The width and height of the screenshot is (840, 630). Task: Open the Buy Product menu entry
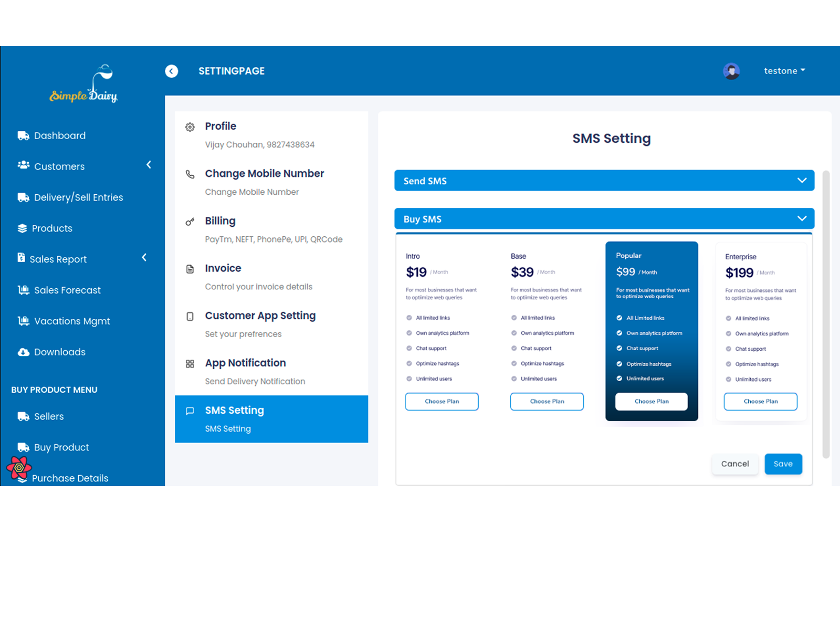coord(61,447)
